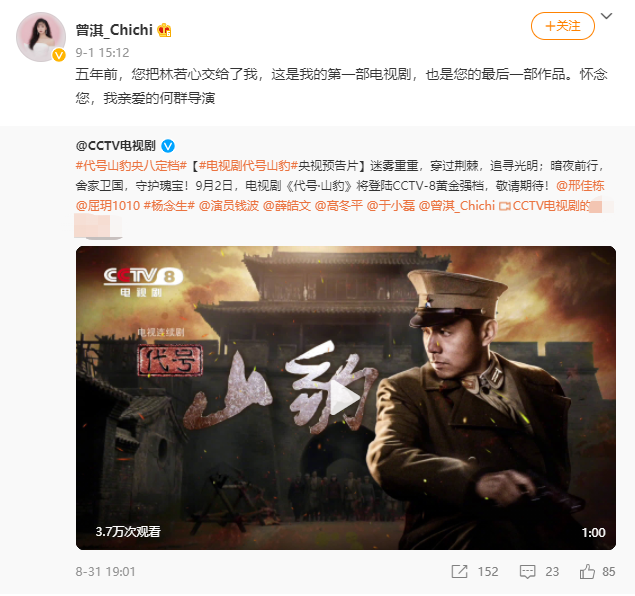Viewport: 635px width, 596px height.
Task: Open the 9-1 15:12 post timestamp
Action: coord(102,53)
